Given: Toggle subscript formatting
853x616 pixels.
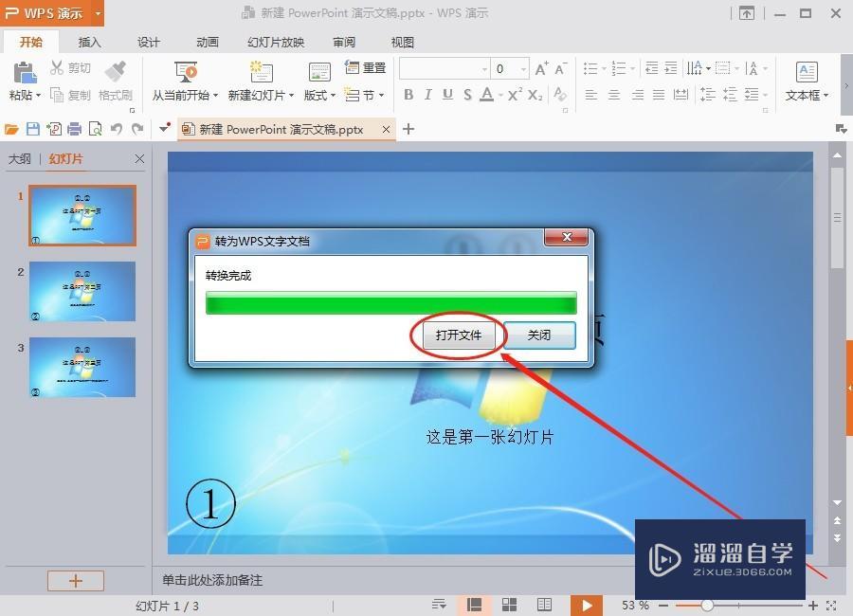Looking at the screenshot, I should coord(535,95).
